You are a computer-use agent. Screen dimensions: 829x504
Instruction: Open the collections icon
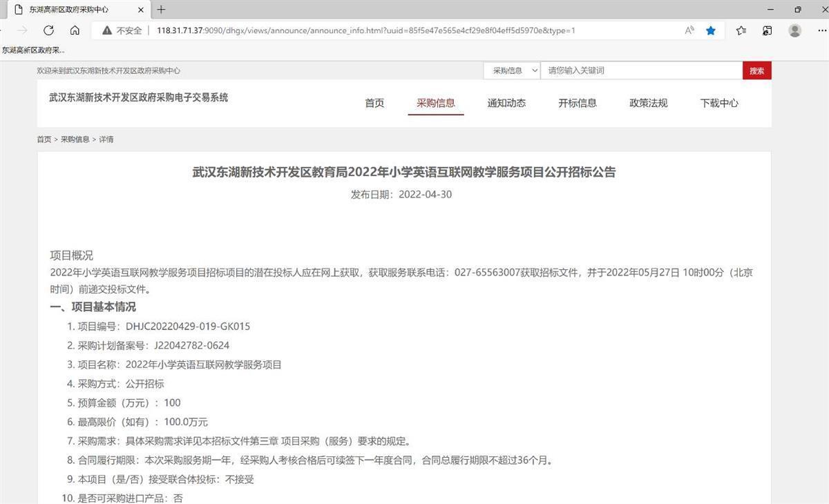(767, 30)
